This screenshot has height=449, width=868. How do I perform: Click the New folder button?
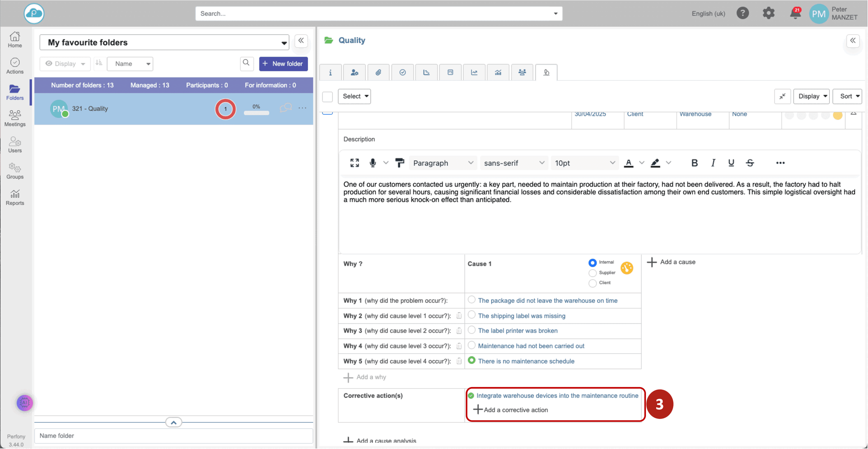point(283,64)
